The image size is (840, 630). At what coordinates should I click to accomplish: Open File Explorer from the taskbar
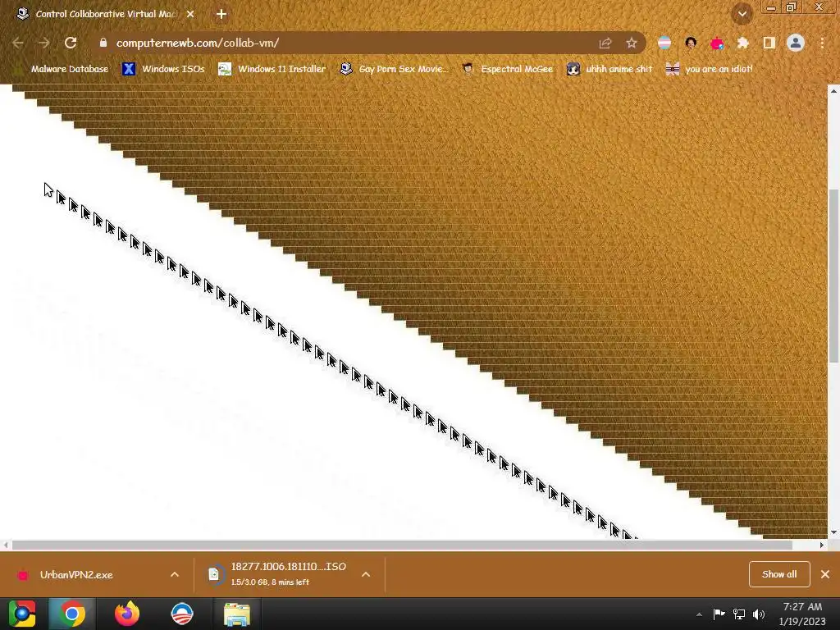(x=237, y=614)
